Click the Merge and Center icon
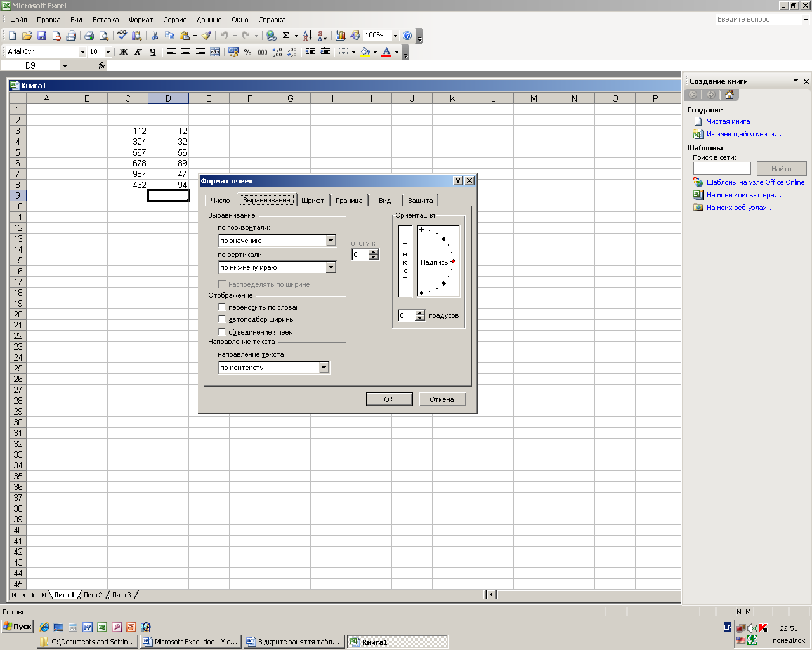The image size is (812, 650). pyautogui.click(x=215, y=52)
